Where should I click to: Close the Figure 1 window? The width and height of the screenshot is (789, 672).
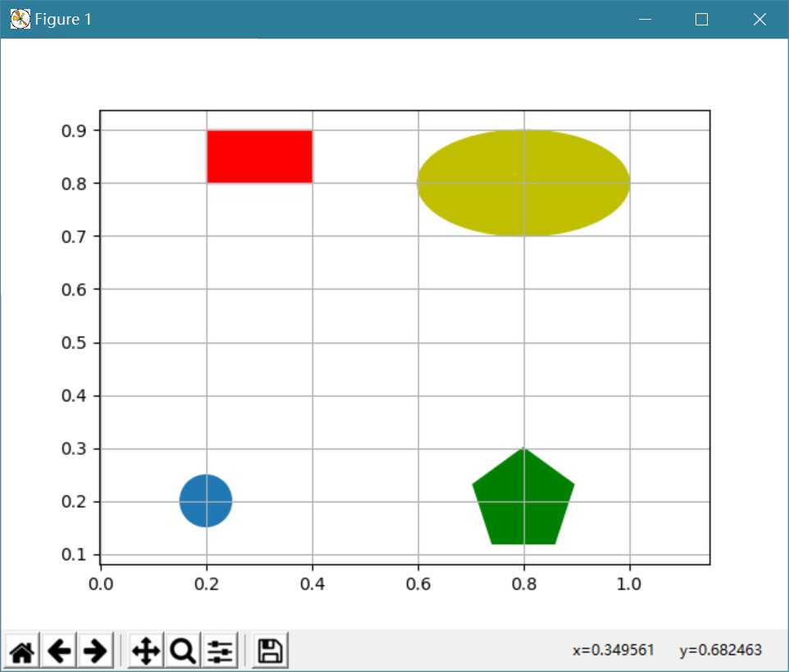(759, 19)
